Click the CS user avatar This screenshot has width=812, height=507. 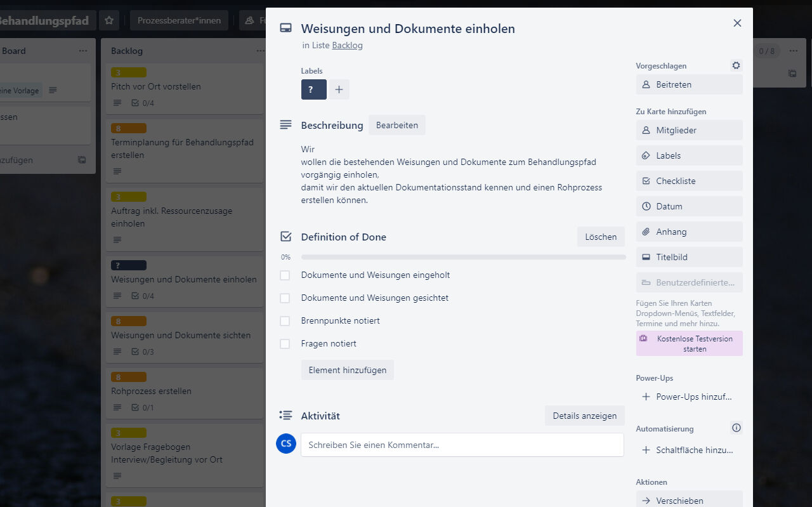click(x=286, y=444)
